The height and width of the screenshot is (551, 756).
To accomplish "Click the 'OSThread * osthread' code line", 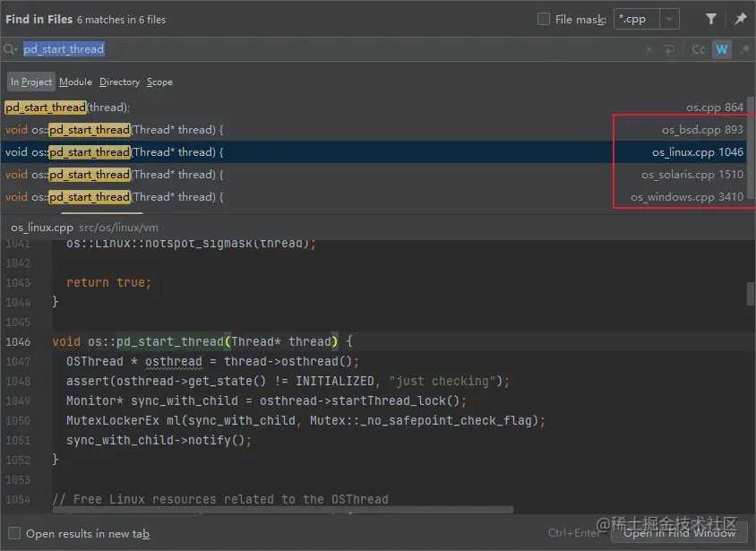I will pyautogui.click(x=212, y=362).
